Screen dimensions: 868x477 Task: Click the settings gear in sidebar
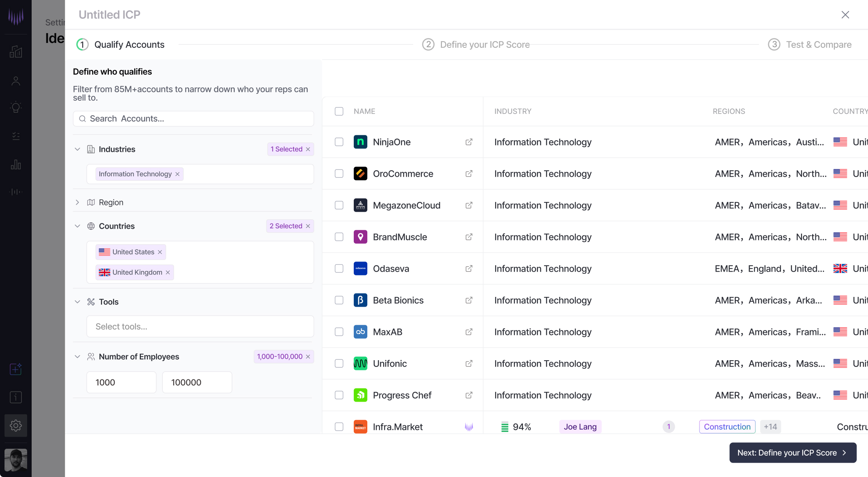[x=16, y=425]
